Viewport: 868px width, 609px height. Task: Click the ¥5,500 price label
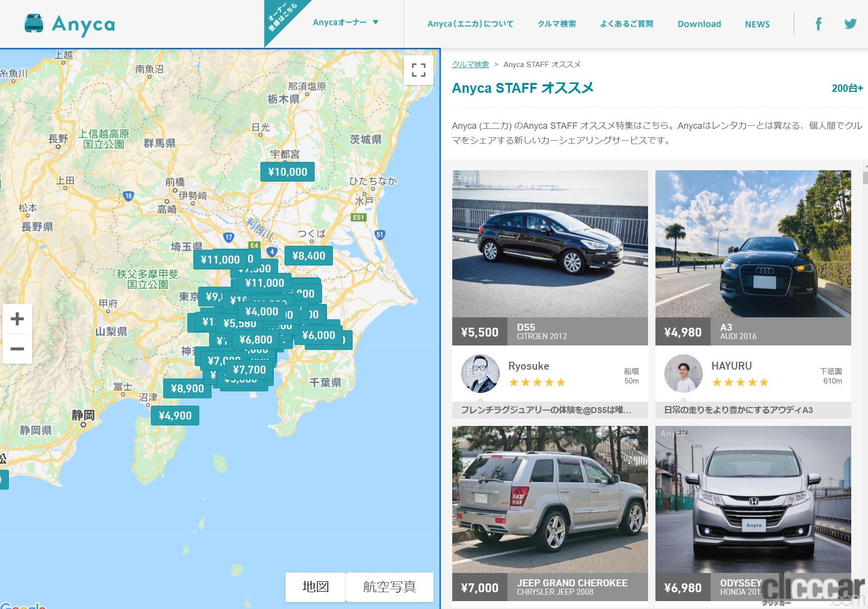click(x=480, y=332)
